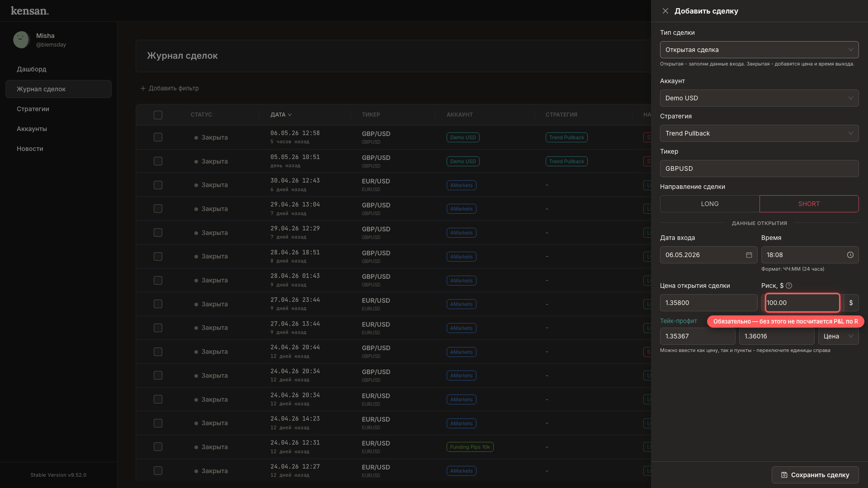Viewport: 868px width, 488px height.
Task: Click Stable Version v9.52.0 text
Action: (58, 475)
